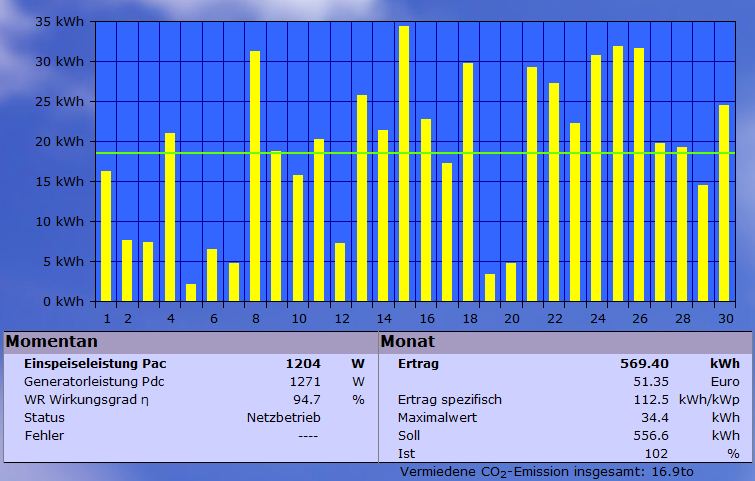Select the value '1204' watts
Image resolution: width=755 pixels, height=481 pixels.
click(303, 364)
